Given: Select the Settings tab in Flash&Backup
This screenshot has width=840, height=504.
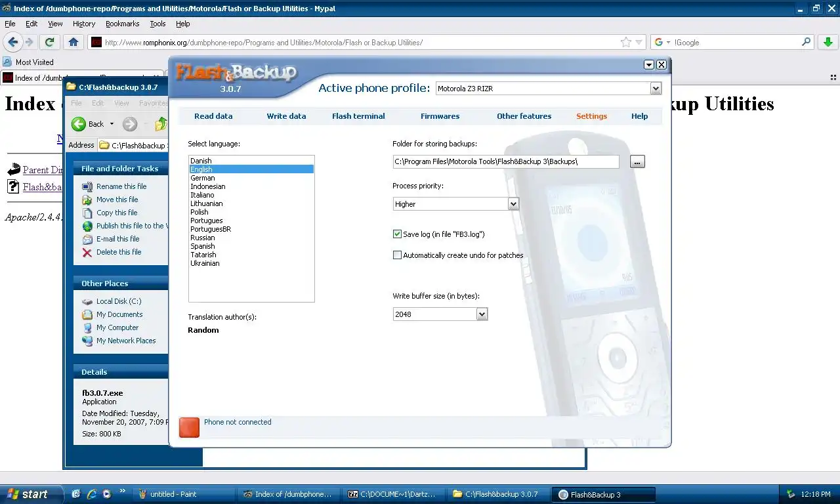Looking at the screenshot, I should pos(591,116).
